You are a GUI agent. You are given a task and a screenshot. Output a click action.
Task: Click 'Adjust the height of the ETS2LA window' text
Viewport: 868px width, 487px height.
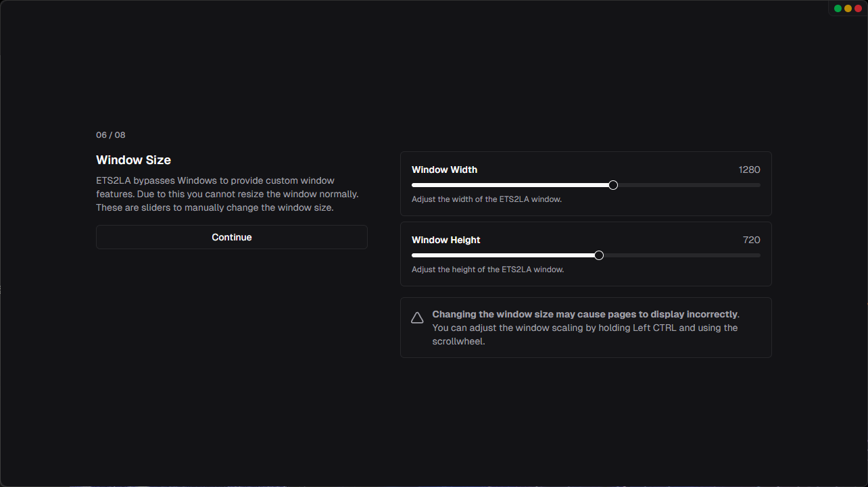(487, 270)
